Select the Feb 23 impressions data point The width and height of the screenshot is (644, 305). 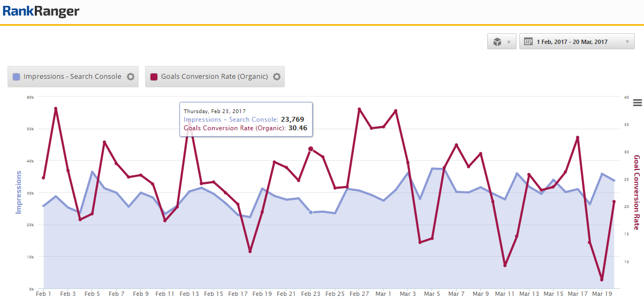(310, 212)
